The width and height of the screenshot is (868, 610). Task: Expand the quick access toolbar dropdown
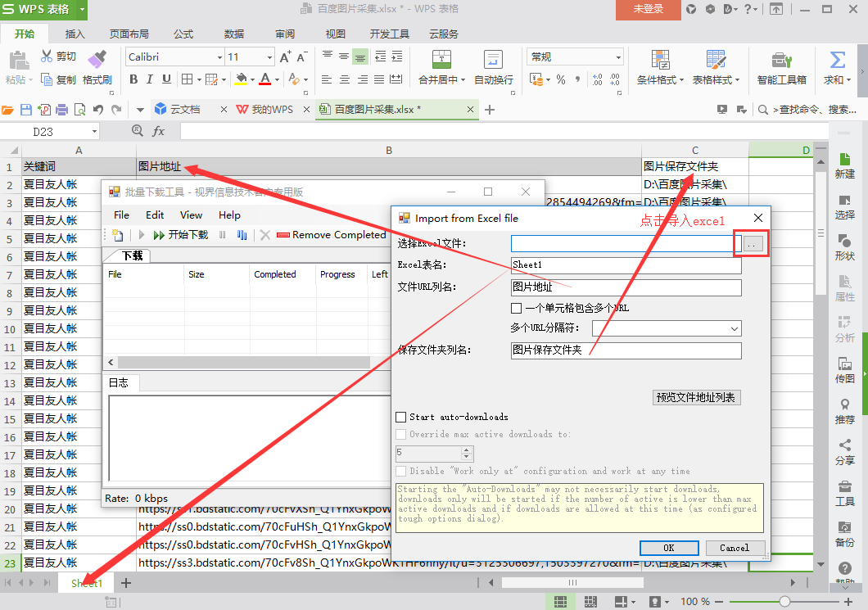(x=140, y=110)
